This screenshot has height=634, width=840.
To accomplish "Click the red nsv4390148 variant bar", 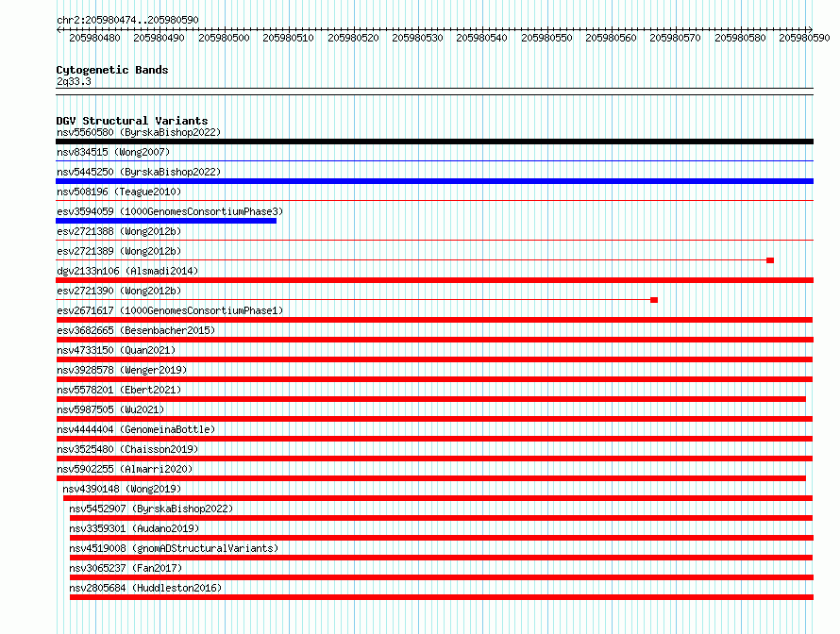I will 438,498.
